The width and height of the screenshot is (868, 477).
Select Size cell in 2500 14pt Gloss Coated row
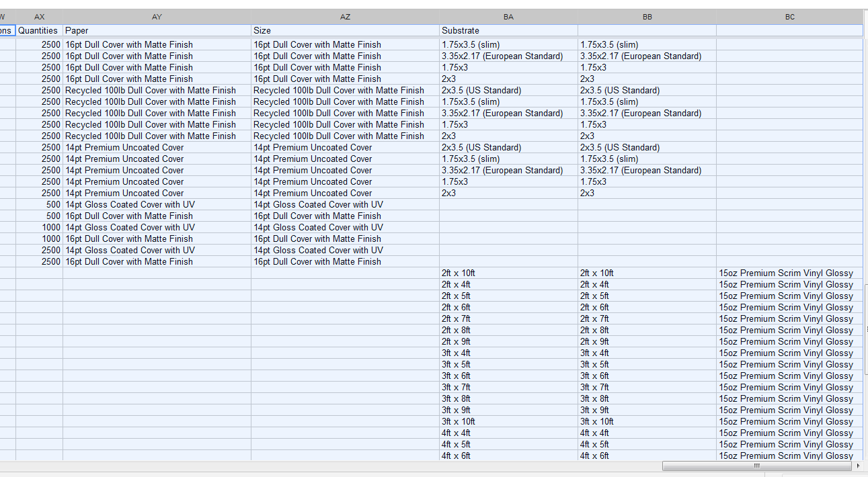pos(345,250)
